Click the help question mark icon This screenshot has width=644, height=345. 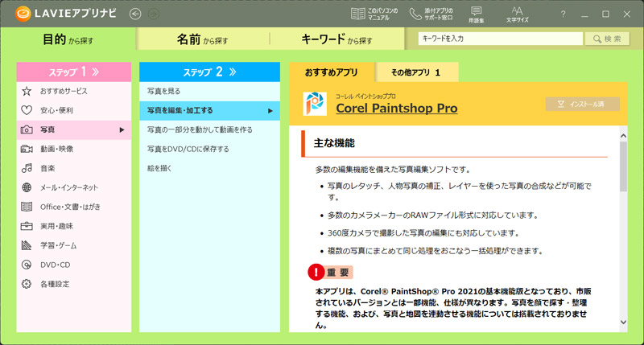click(x=563, y=14)
